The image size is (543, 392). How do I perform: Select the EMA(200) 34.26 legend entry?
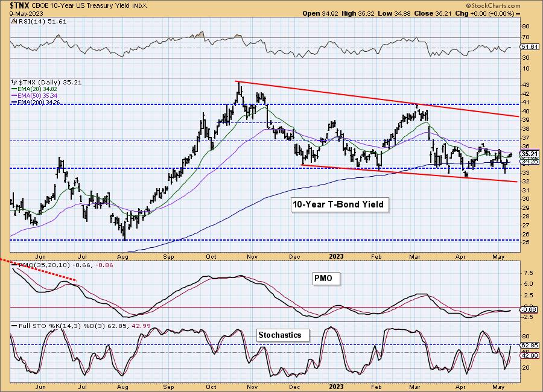[36, 102]
